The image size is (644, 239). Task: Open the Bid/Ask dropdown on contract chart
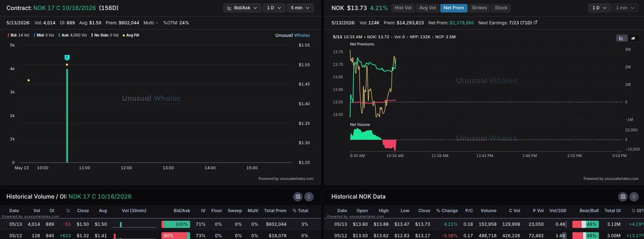[x=242, y=8]
